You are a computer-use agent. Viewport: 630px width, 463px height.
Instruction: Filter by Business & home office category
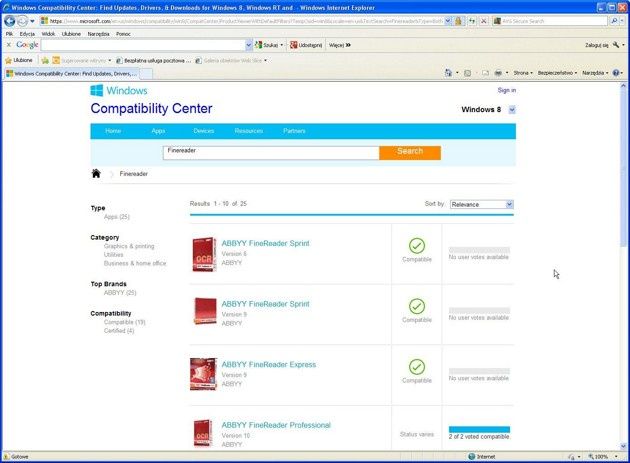pyautogui.click(x=135, y=264)
